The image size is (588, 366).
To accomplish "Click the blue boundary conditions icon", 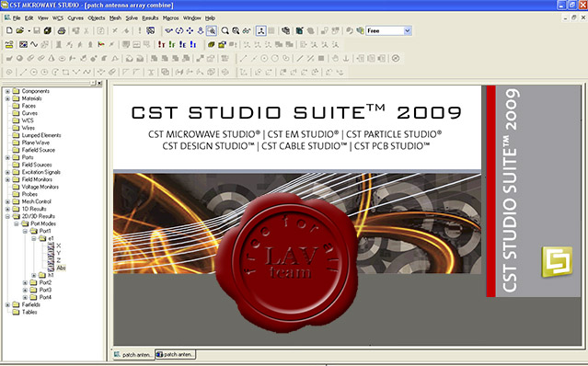I will [23, 44].
